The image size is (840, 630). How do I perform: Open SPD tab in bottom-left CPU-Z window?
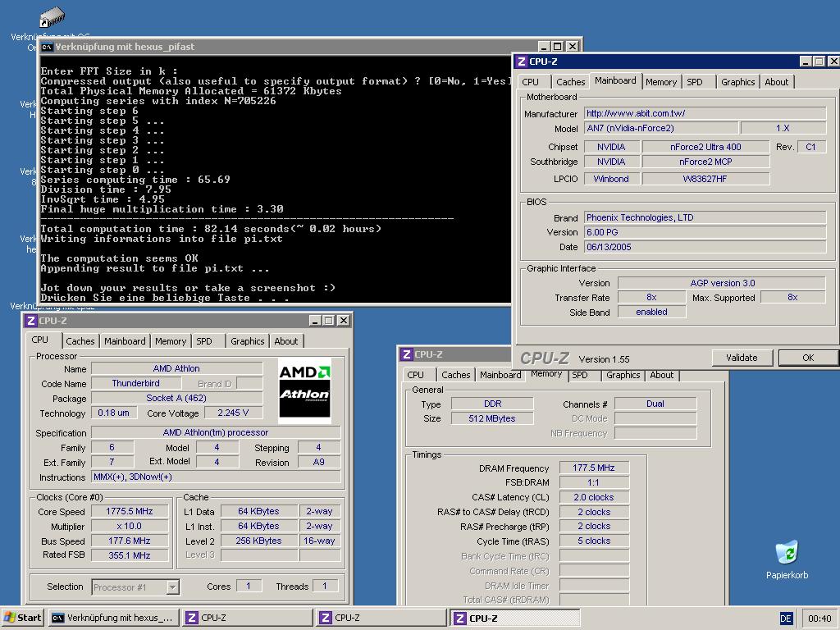coord(204,341)
